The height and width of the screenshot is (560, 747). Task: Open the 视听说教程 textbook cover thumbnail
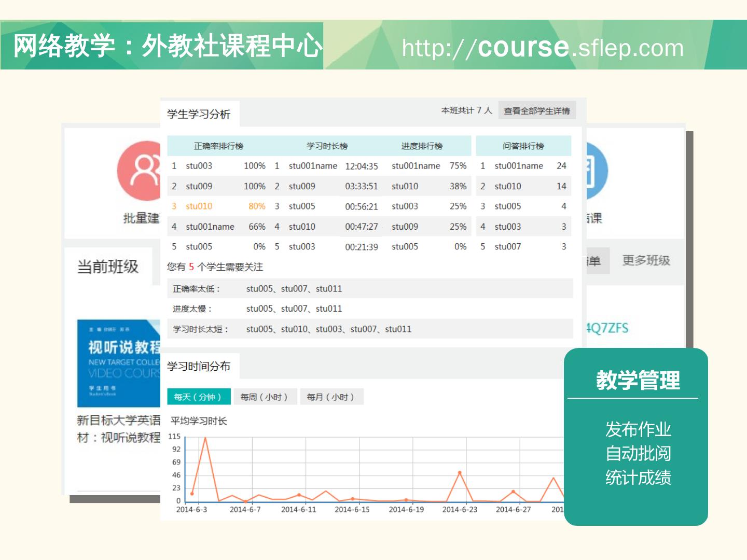(119, 363)
